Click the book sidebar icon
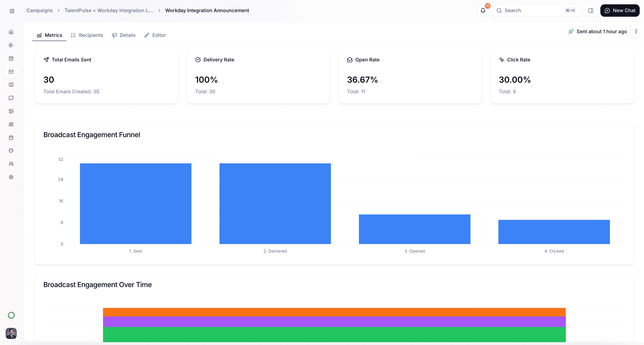 pos(11,85)
